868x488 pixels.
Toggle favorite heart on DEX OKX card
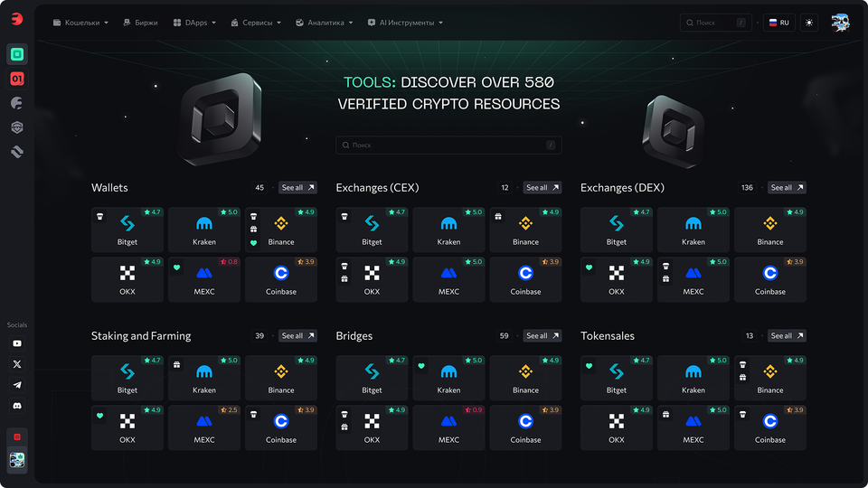click(x=589, y=267)
